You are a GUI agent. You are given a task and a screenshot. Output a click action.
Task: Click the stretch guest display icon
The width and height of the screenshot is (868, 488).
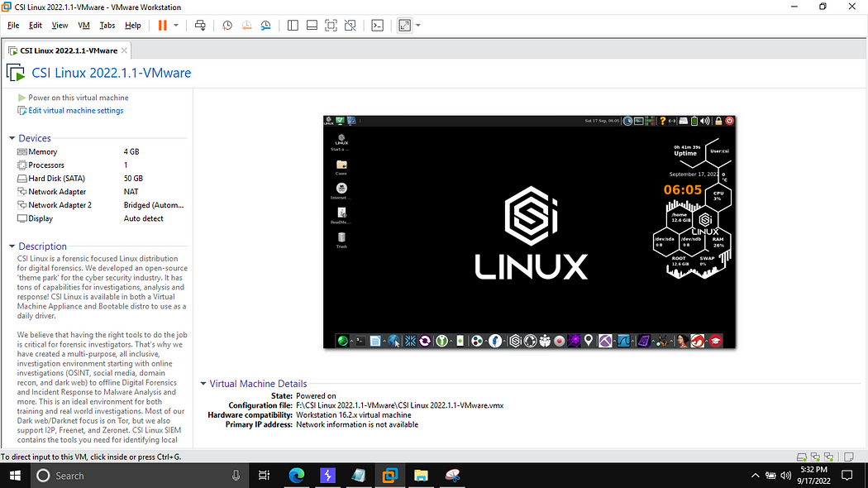[x=405, y=26]
